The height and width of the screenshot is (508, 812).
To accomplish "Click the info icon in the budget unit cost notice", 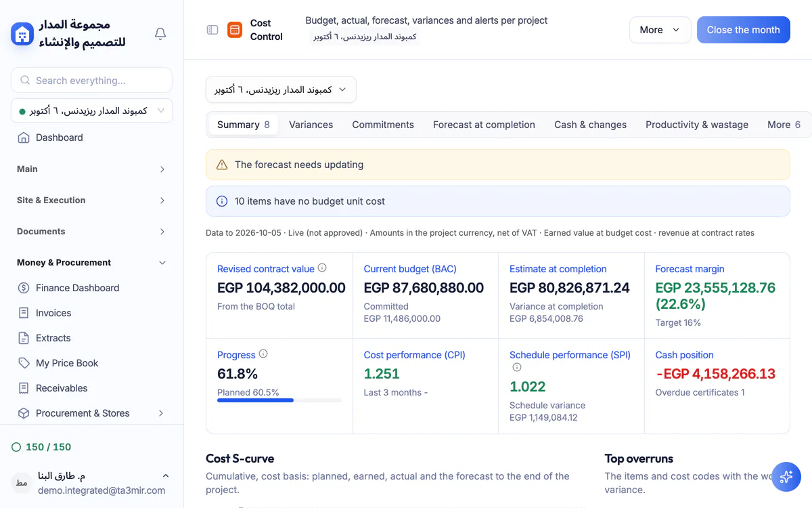I will 221,201.
